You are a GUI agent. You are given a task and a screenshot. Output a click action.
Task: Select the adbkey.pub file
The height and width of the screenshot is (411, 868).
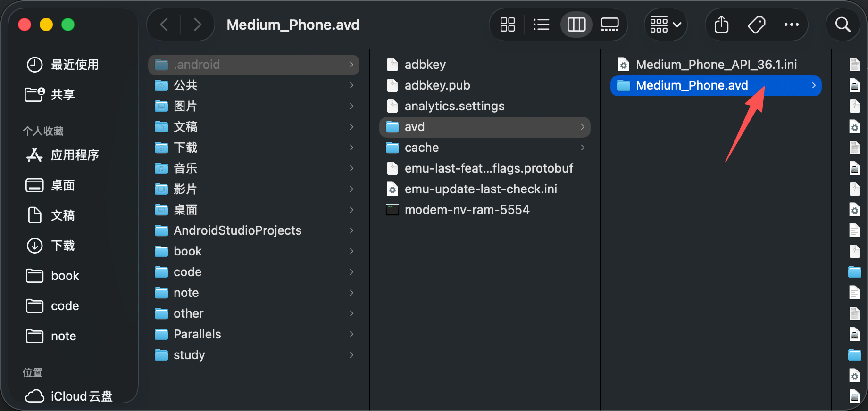tap(437, 85)
